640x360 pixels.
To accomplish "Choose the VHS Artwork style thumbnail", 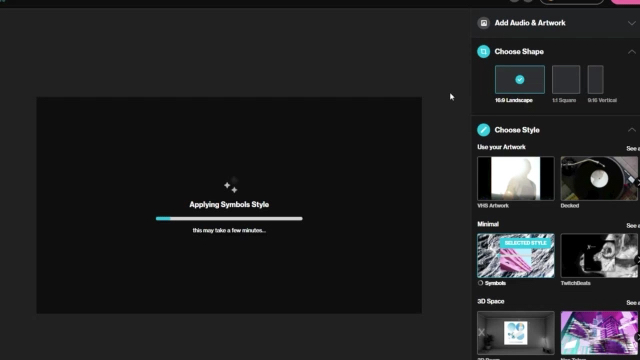I will coord(516,178).
